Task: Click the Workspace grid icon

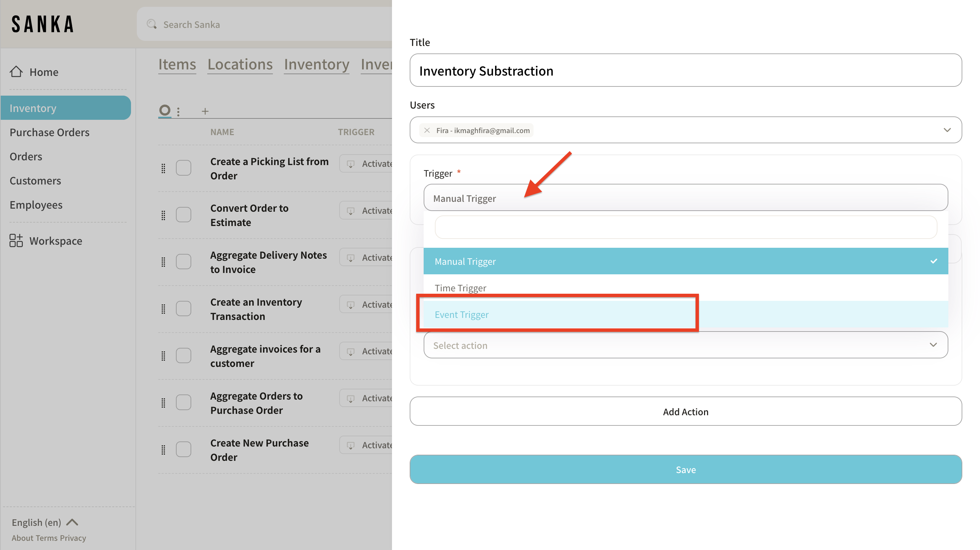Action: [x=16, y=241]
